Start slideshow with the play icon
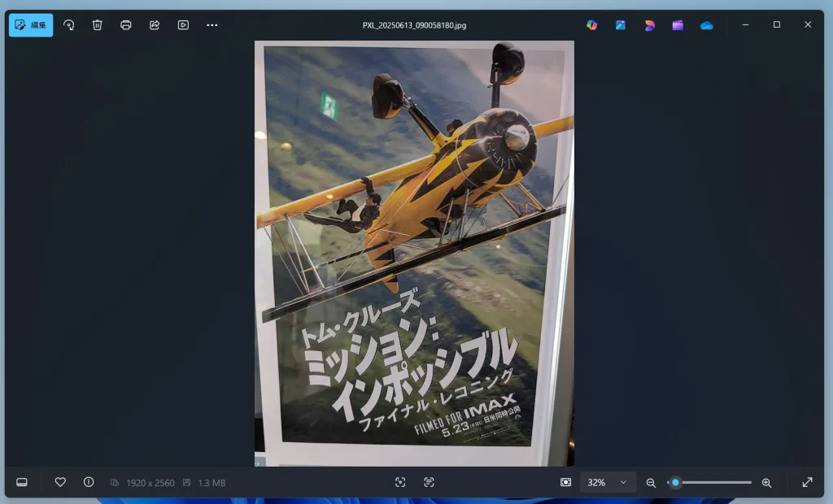The image size is (833, 504). click(183, 25)
